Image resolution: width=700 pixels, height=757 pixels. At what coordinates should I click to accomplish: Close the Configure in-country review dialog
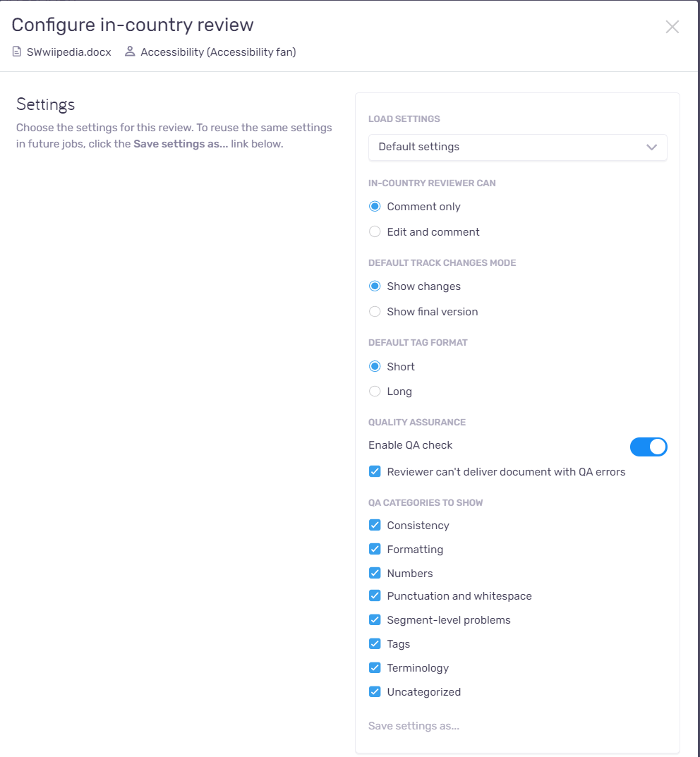[672, 27]
